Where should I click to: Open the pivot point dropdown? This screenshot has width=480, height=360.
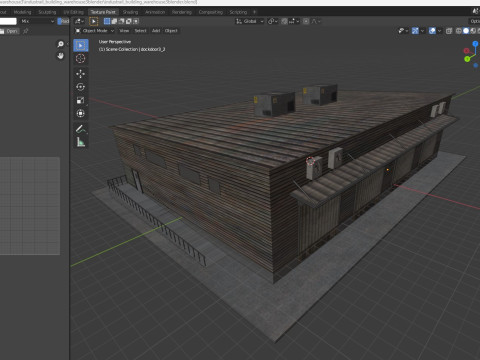tap(273, 21)
